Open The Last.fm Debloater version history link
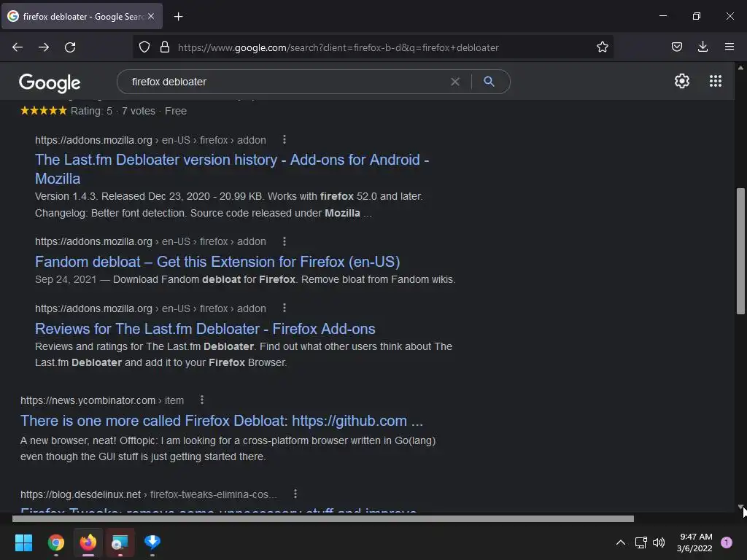Viewport: 747px width, 560px height. coord(232,169)
